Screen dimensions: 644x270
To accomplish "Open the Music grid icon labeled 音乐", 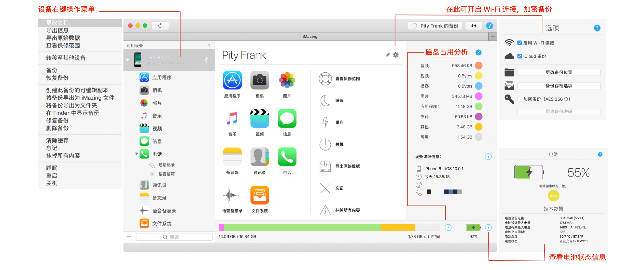I will click(x=232, y=118).
